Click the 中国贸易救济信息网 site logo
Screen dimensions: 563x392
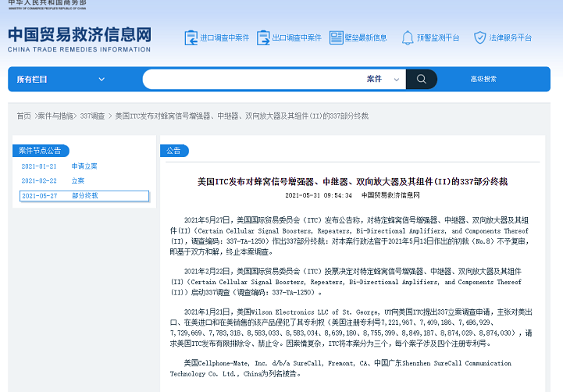coord(80,39)
